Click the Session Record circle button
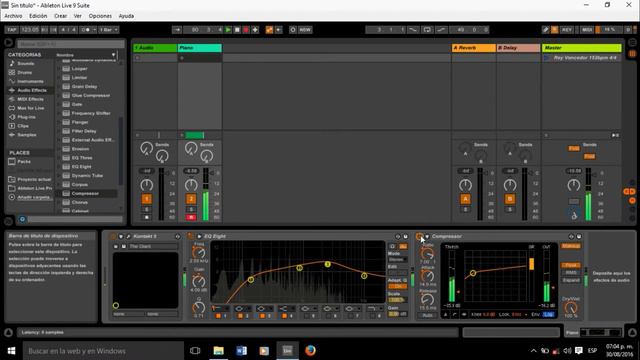This screenshot has height=360, width=640. tap(293, 30)
